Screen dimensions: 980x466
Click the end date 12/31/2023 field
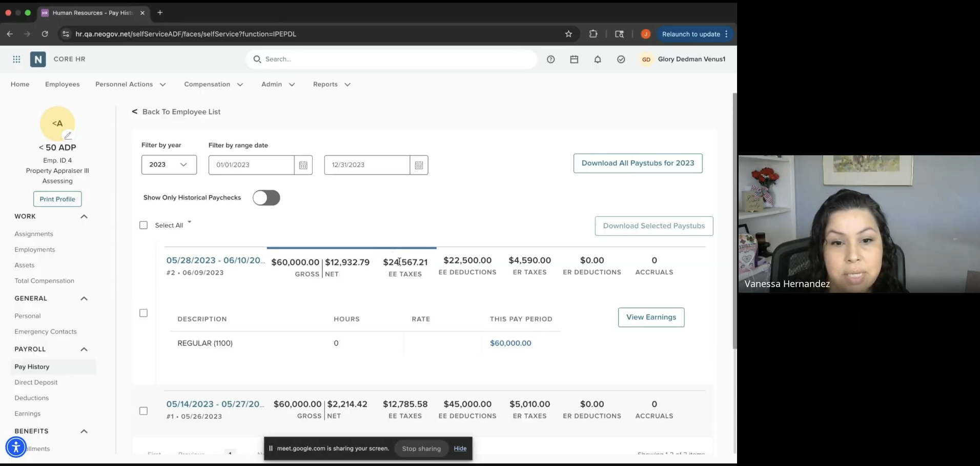[366, 165]
